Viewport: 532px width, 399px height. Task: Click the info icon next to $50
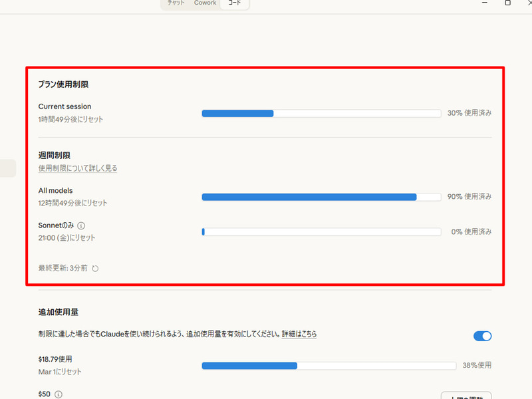57,394
